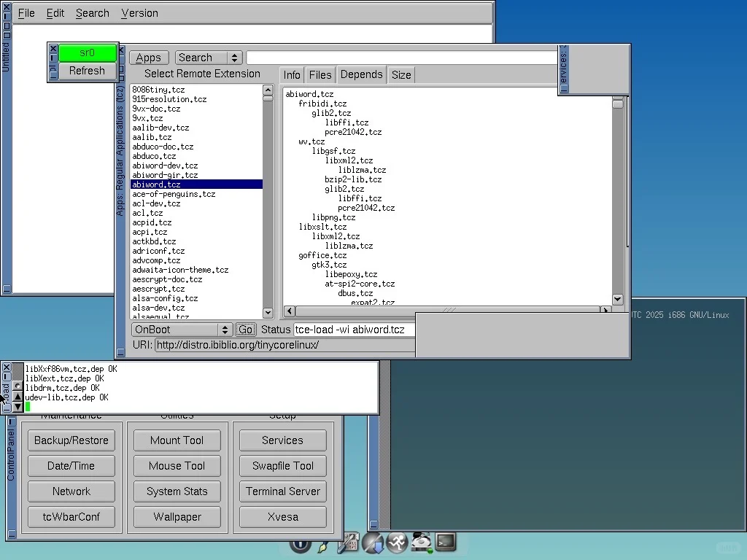
Task: Switch to the Files tab
Action: click(320, 74)
